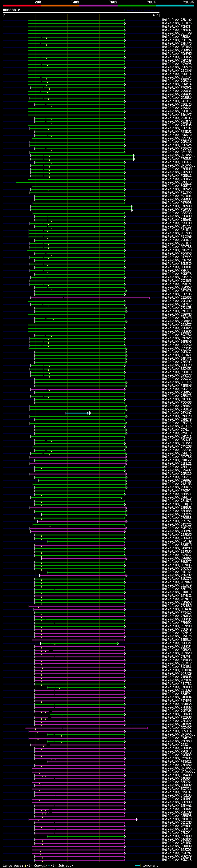
Task: Click the UniRef100_A5AFH5 label
Action: (x=177, y=54)
